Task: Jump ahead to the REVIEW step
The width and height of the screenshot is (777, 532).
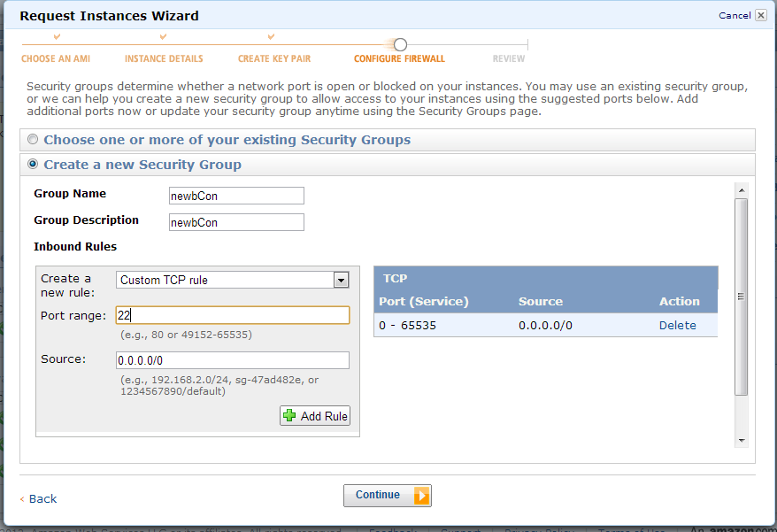Action: point(509,58)
